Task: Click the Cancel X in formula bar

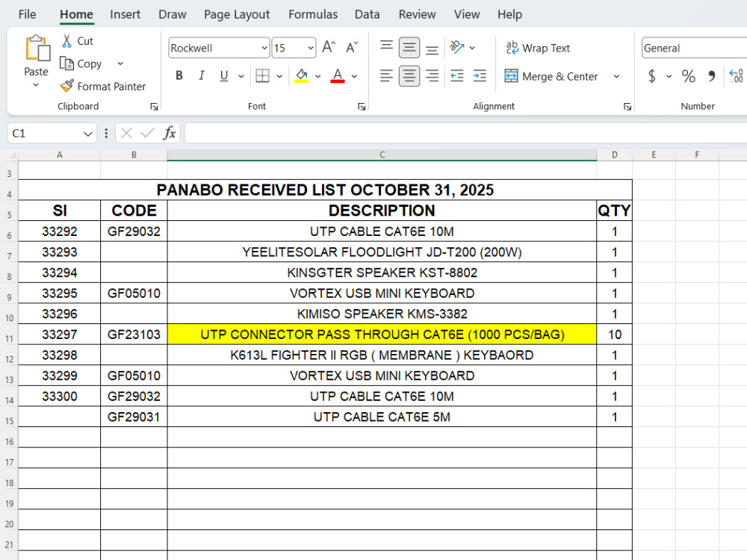Action: [126, 133]
